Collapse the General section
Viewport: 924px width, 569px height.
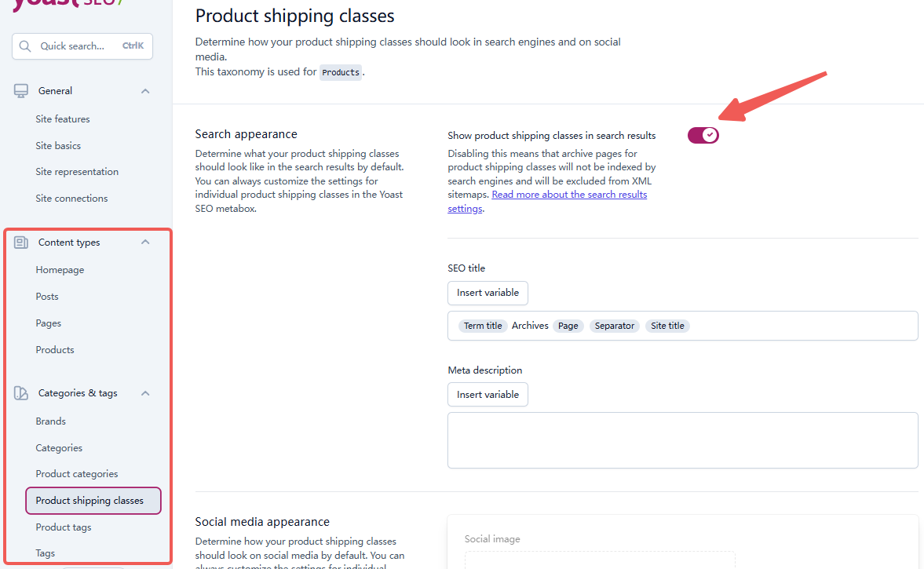coord(144,90)
